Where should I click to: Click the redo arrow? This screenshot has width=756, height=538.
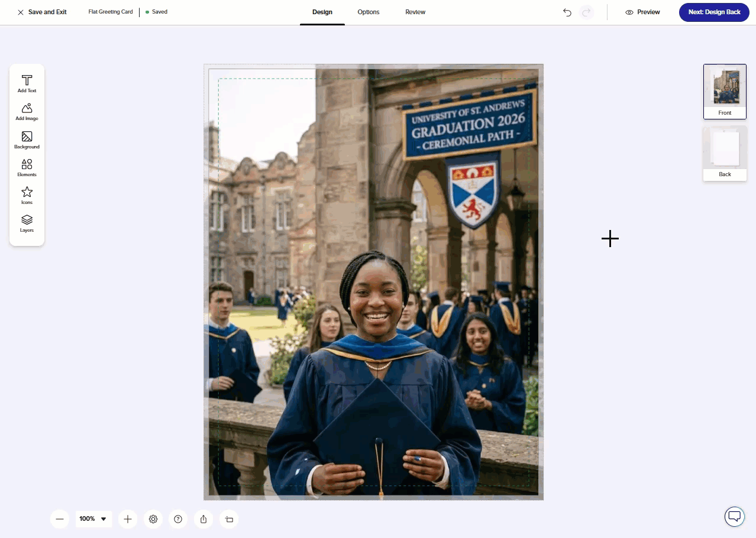[586, 12]
